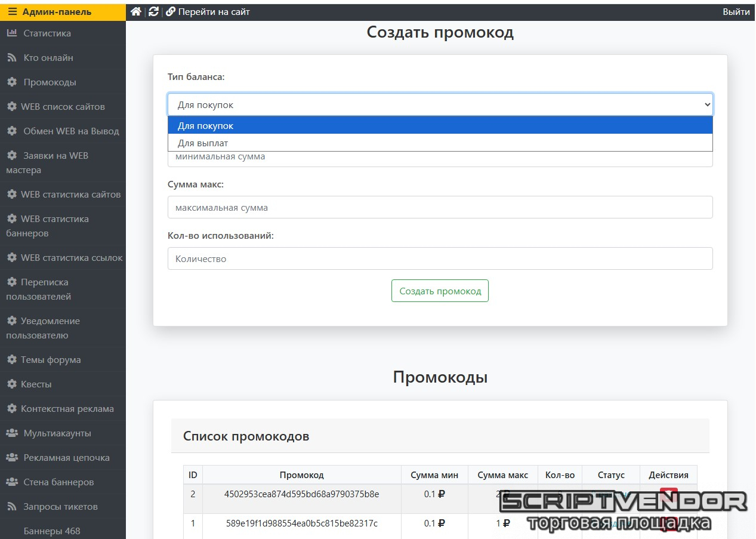The width and height of the screenshot is (756, 539).
Task: Click the feed icon next to Кто онлайн
Action: point(12,58)
